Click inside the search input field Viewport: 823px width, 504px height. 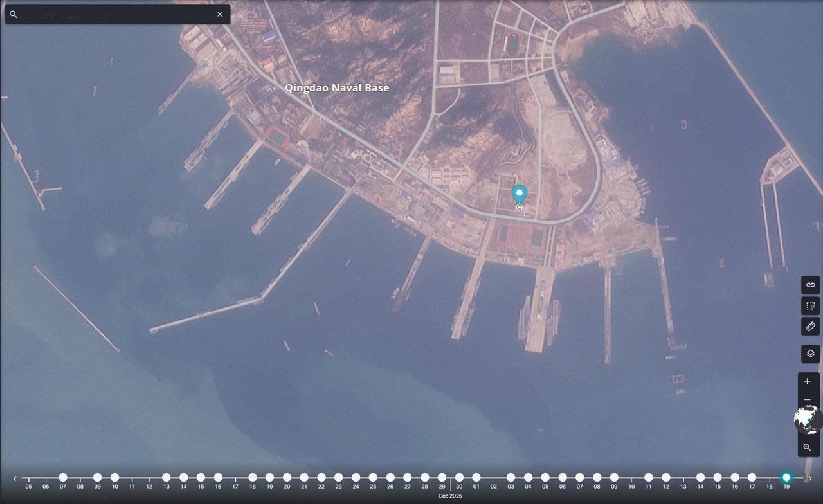[x=116, y=14]
